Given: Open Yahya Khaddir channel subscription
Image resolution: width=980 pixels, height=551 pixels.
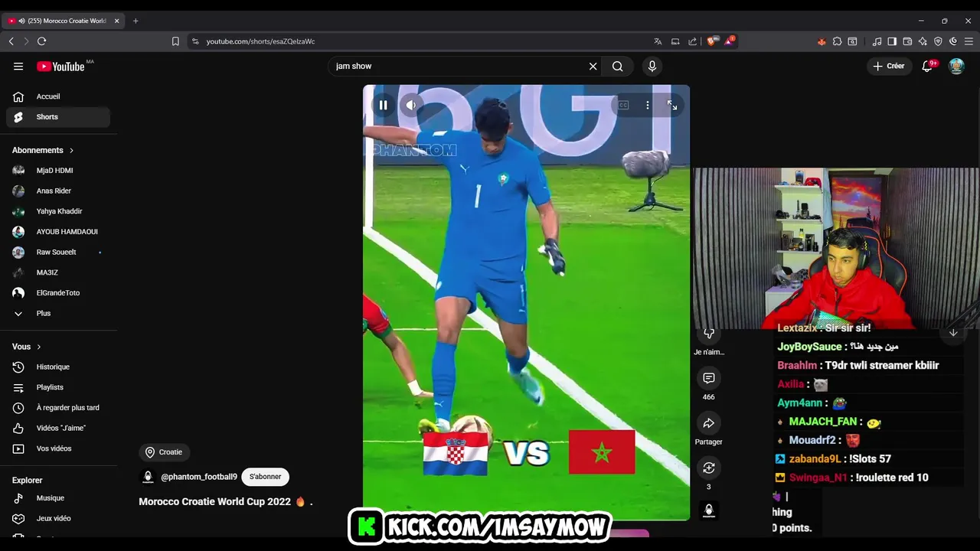Looking at the screenshot, I should coord(58,211).
